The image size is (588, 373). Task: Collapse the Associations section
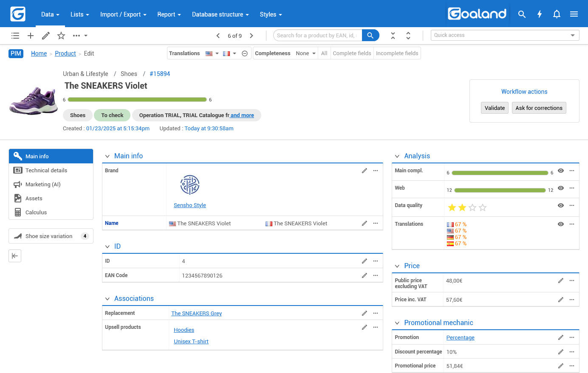pyautogui.click(x=107, y=299)
